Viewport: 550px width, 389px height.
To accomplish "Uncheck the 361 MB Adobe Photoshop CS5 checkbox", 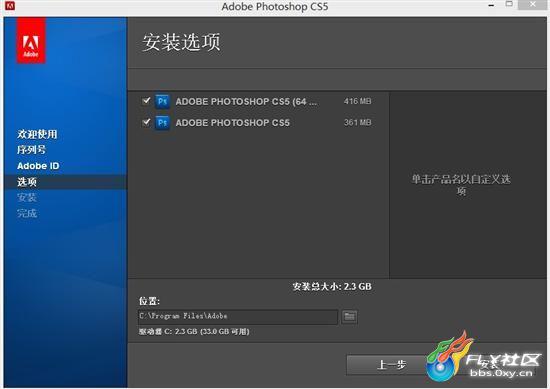I will point(146,122).
